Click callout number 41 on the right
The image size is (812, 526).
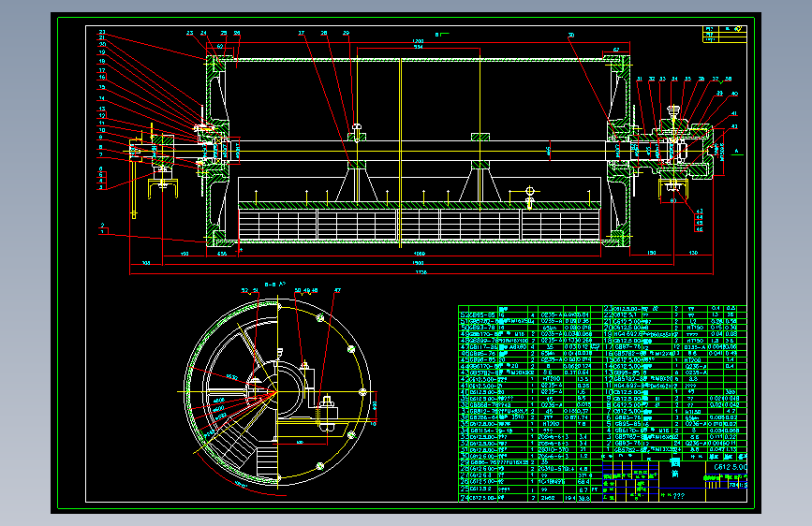(734, 114)
